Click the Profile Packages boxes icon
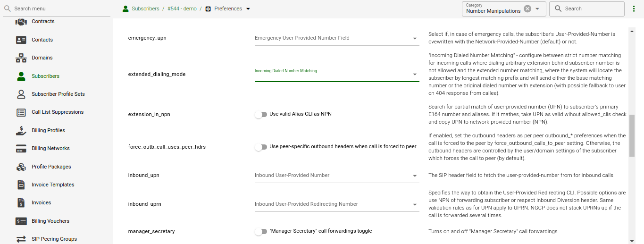The image size is (644, 244). point(21,167)
